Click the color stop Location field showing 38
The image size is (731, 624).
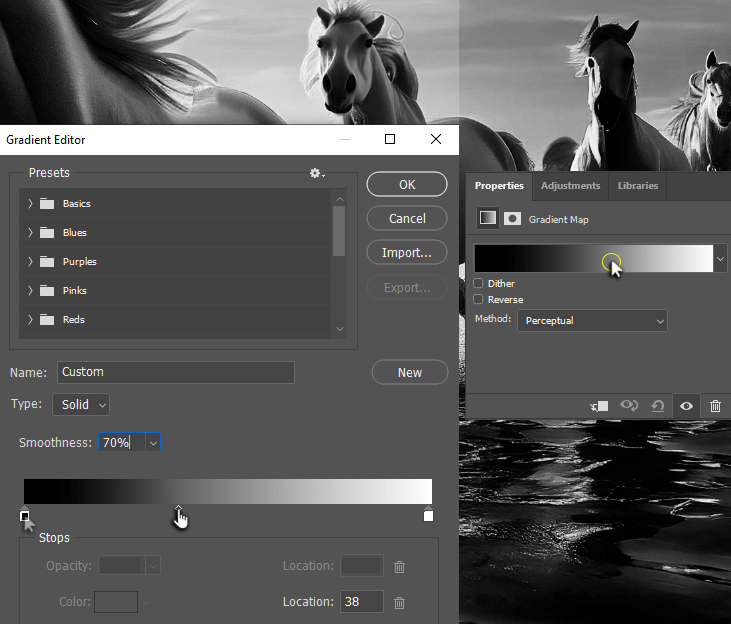(x=362, y=602)
